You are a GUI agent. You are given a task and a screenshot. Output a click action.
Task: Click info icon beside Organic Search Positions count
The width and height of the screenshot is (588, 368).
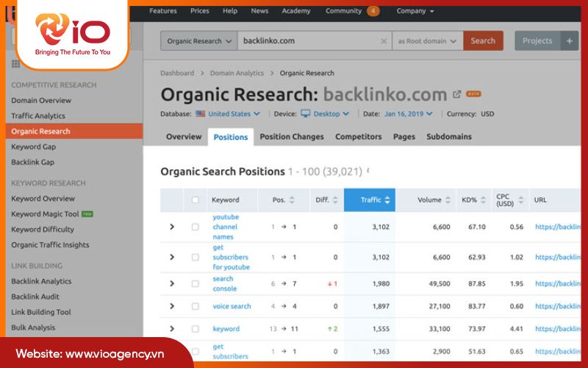tap(368, 171)
